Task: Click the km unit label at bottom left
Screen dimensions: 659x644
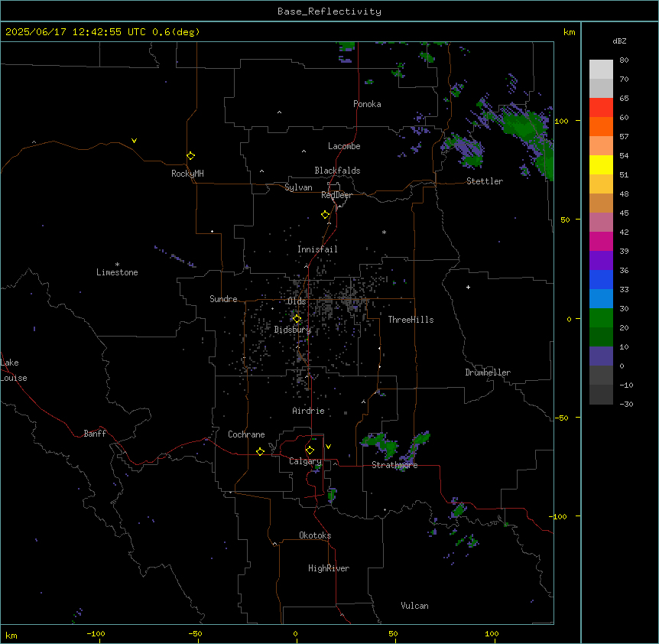Action: click(11, 635)
